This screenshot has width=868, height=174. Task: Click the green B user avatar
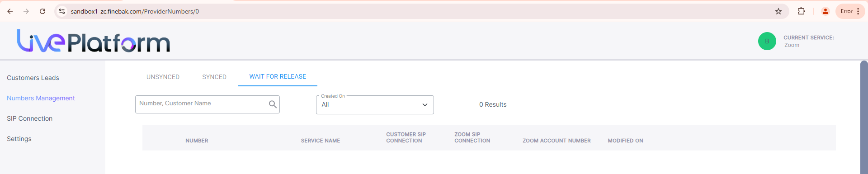767,41
